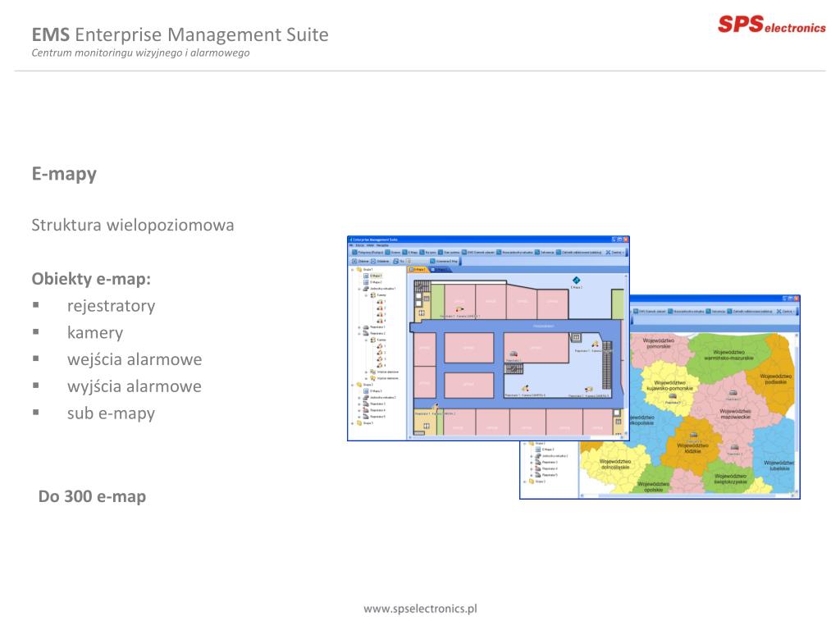Click the recorder icon on the floor plan center
Screen dimensions: 840x630
514,354
